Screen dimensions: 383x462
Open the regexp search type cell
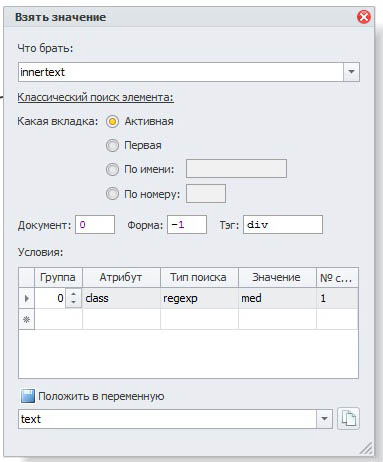199,298
